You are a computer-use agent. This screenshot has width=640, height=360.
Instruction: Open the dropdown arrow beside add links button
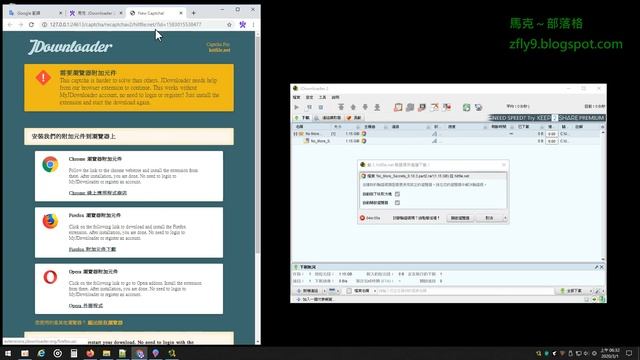324,291
